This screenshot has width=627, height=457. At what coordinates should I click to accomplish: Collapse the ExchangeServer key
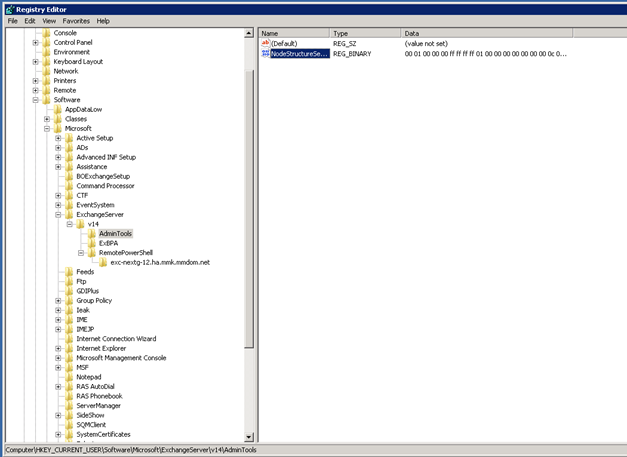coord(58,215)
